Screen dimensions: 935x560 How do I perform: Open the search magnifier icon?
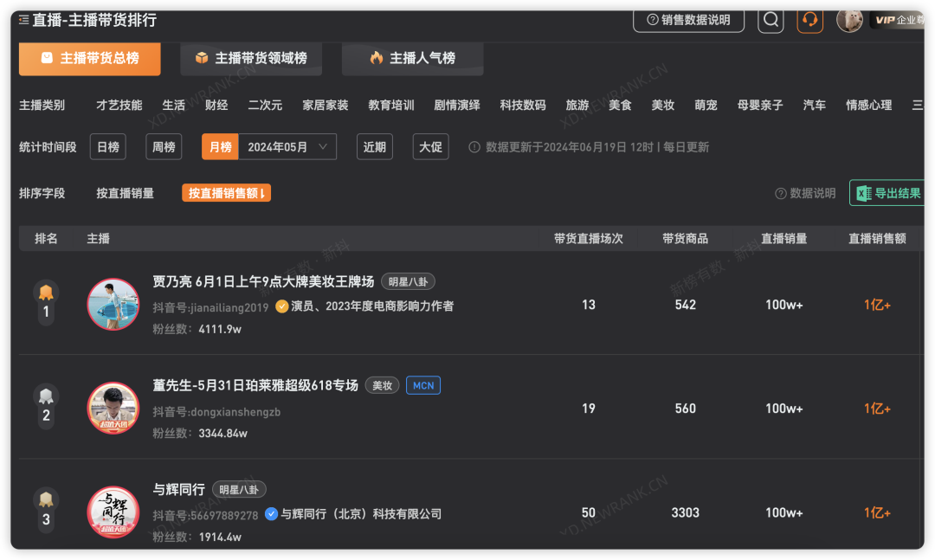[771, 20]
